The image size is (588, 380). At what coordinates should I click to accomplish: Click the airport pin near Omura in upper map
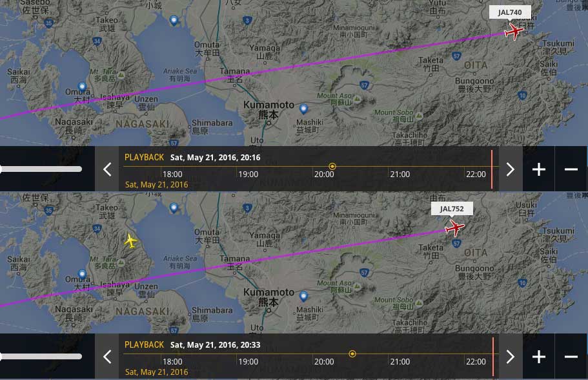coord(82,87)
